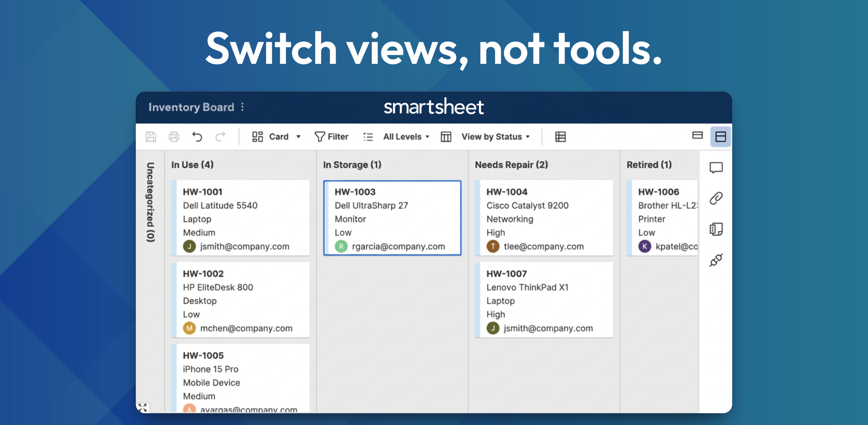Click the Lenovo ThinkPad X1 text
This screenshot has height=425, width=868.
pyautogui.click(x=528, y=287)
